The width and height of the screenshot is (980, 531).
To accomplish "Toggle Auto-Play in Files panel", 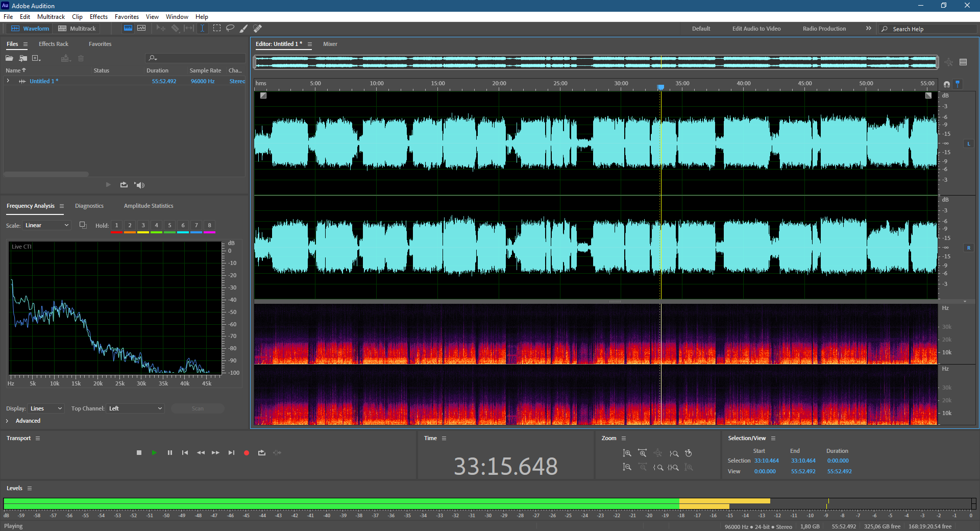I will [x=139, y=185].
